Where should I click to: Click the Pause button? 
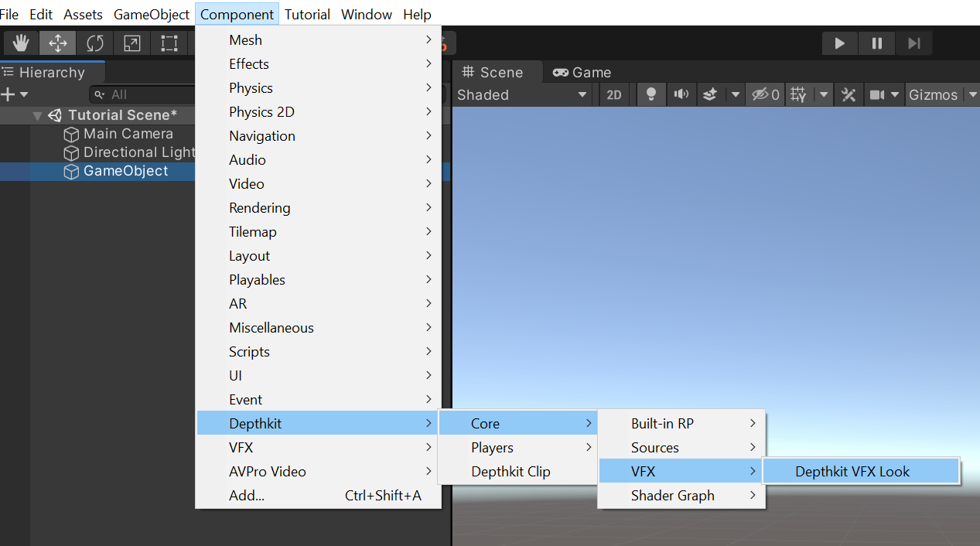(x=876, y=43)
